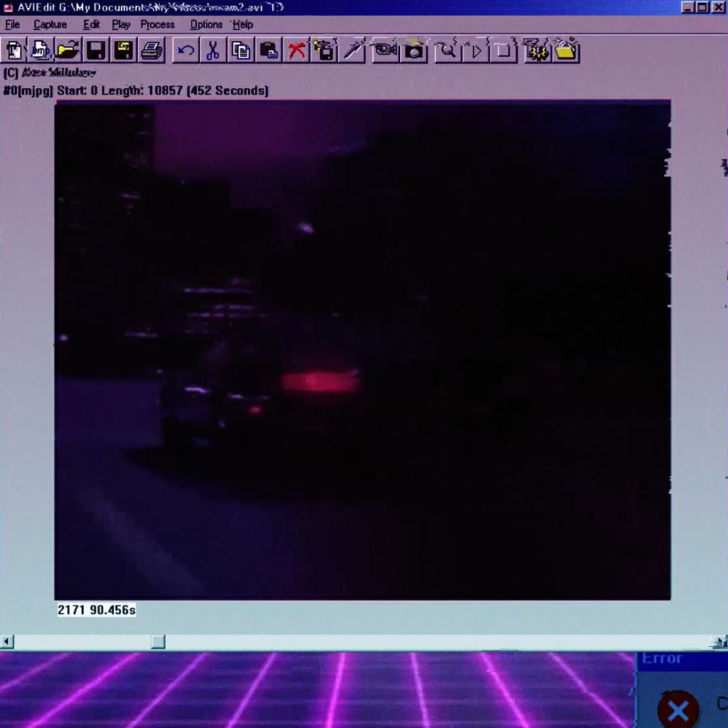
Task: Open the Options menu
Action: pyautogui.click(x=206, y=25)
